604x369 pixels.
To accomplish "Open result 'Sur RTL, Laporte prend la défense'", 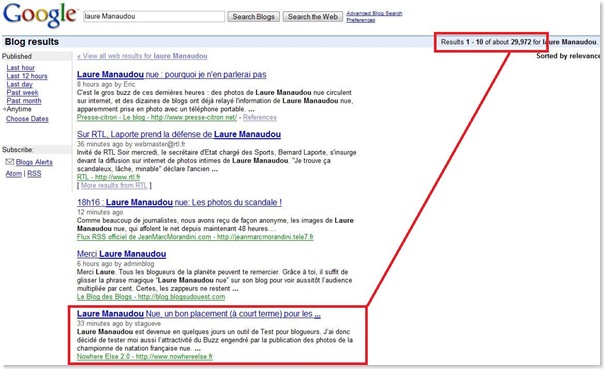I will pyautogui.click(x=179, y=134).
